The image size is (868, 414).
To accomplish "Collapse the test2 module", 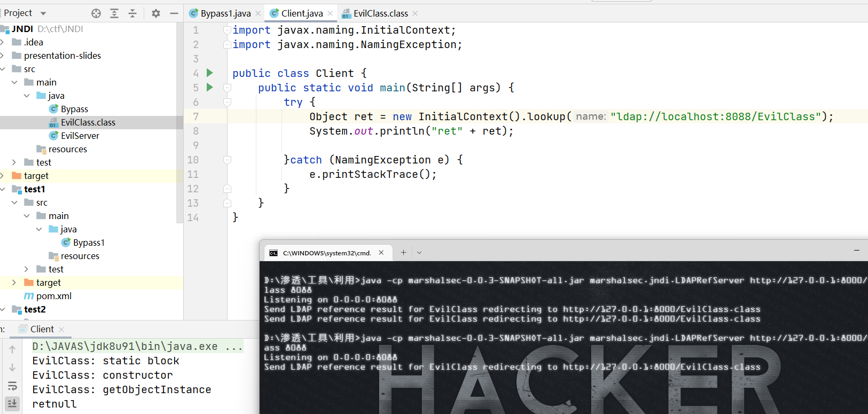I will click(x=2, y=309).
